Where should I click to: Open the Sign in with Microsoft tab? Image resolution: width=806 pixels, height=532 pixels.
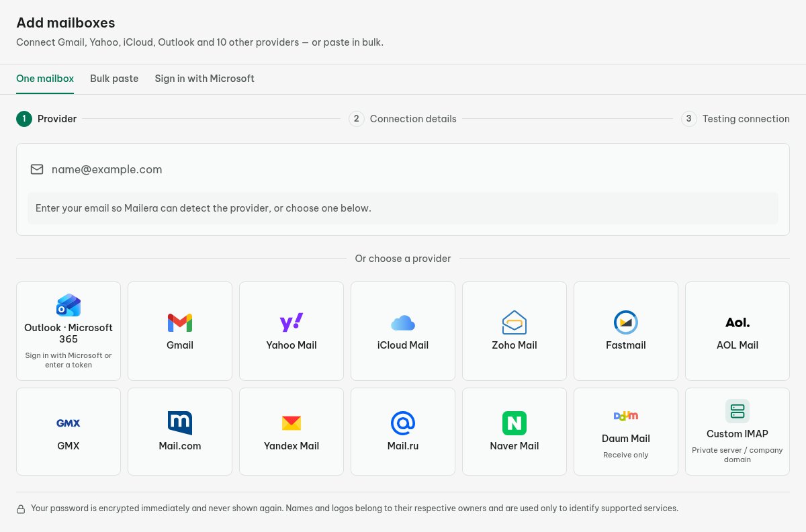pyautogui.click(x=205, y=79)
